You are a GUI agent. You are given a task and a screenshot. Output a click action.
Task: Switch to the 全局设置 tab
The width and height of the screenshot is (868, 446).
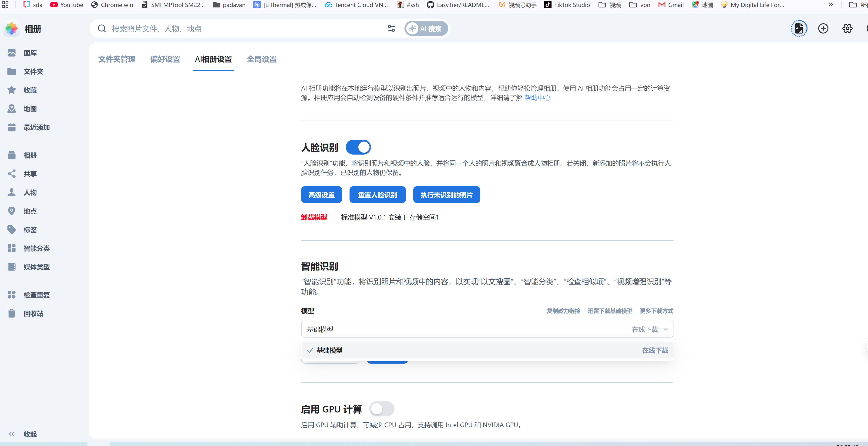pyautogui.click(x=262, y=59)
